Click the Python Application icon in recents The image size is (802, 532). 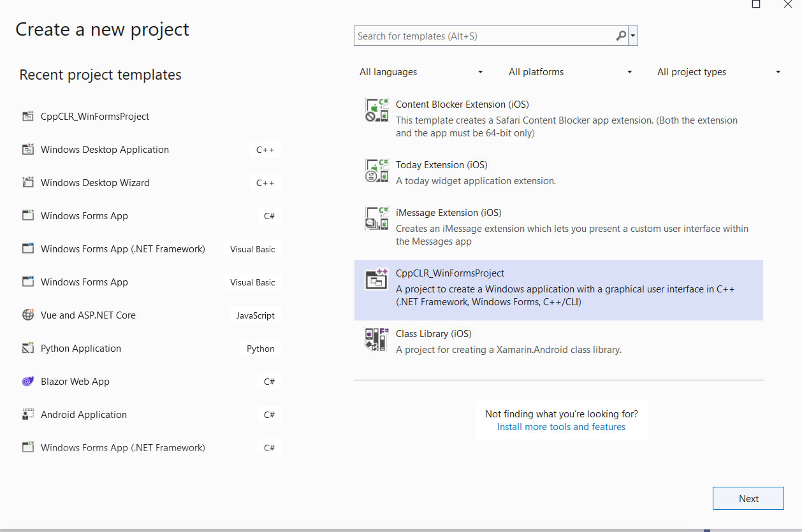click(28, 349)
